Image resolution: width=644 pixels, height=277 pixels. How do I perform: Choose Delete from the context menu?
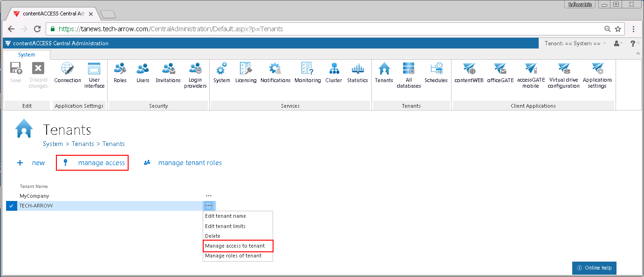[238, 236]
